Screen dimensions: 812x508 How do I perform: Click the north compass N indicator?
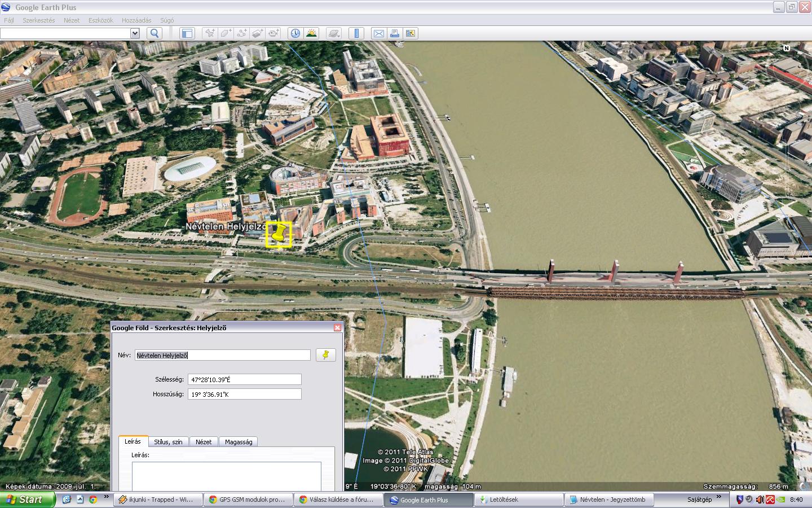click(786, 49)
